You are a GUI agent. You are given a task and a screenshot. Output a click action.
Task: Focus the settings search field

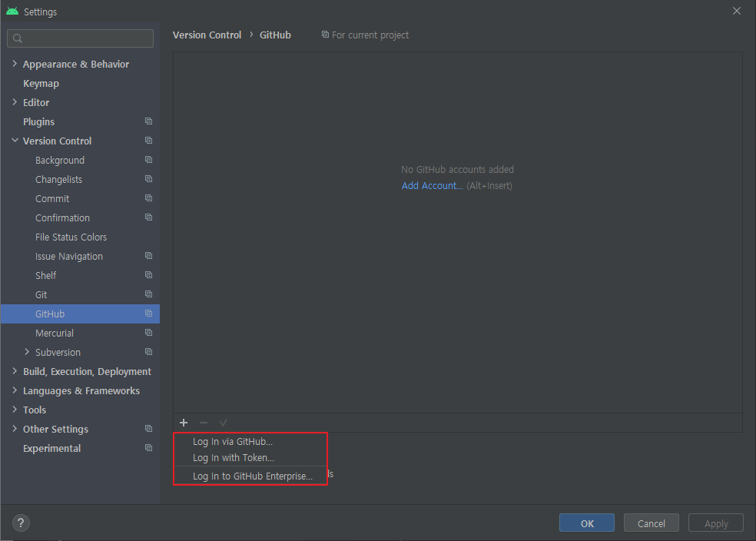[x=81, y=38]
